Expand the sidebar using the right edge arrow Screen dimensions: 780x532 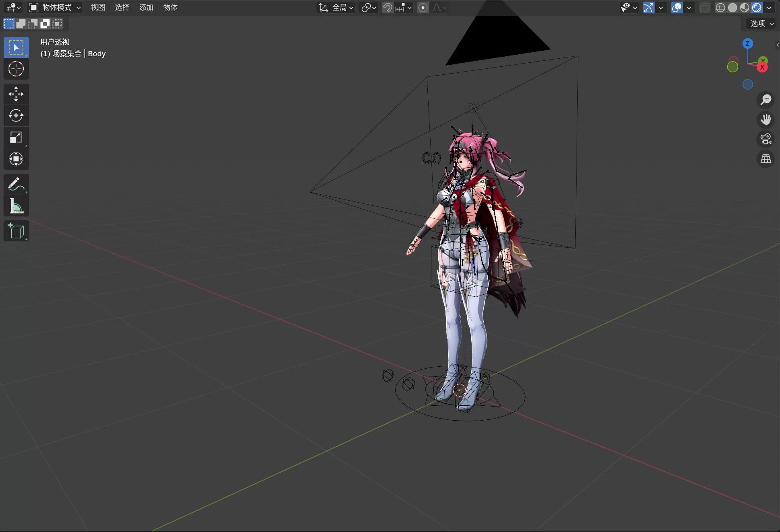[x=778, y=45]
